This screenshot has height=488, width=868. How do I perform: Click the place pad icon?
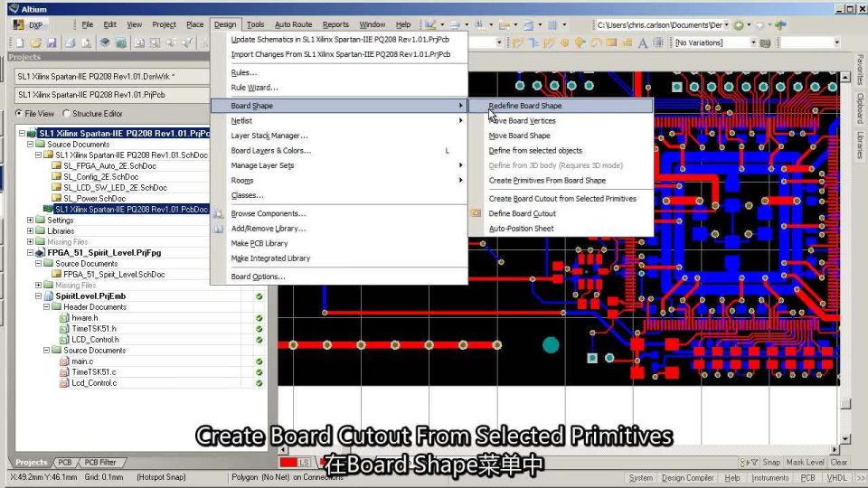point(564,42)
